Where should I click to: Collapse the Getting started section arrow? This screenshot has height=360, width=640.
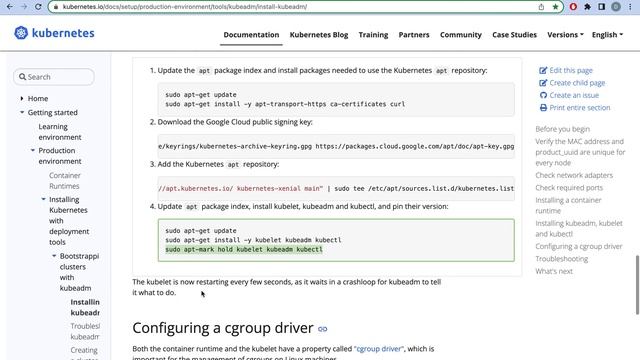[22, 112]
